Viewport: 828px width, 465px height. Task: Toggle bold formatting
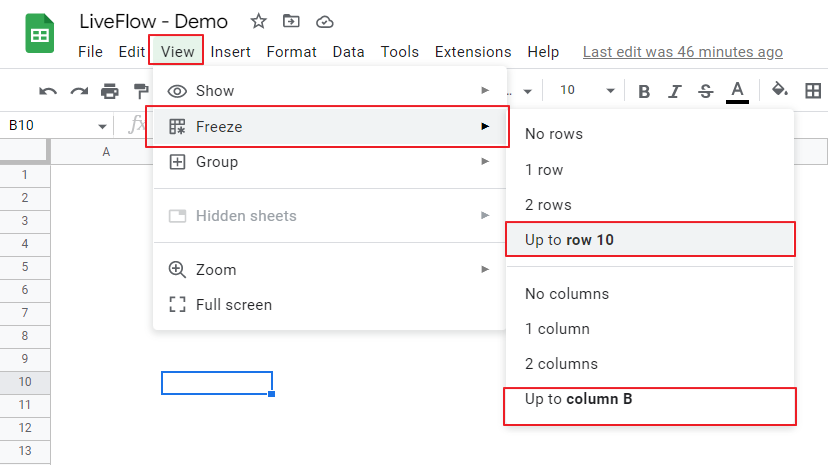(644, 91)
